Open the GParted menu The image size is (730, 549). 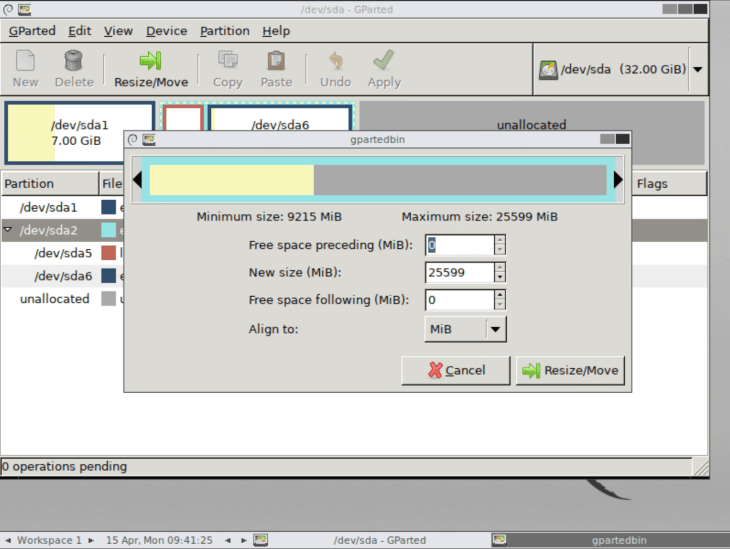tap(32, 31)
